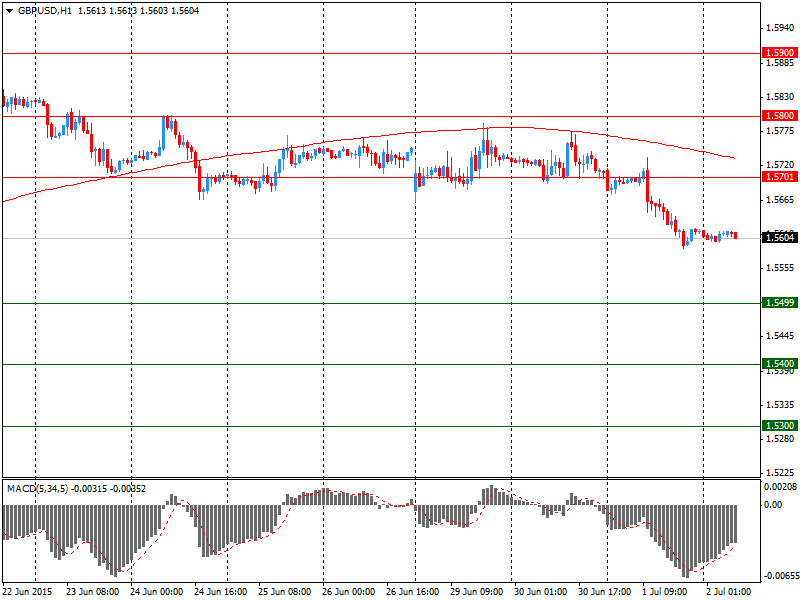Click the current price label 1.5604

point(779,237)
